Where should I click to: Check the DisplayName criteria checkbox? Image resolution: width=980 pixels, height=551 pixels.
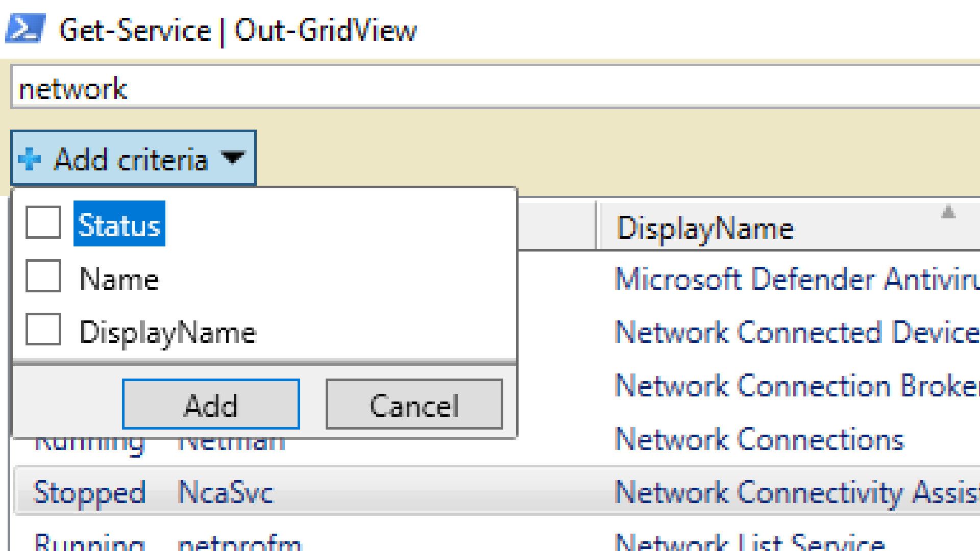pyautogui.click(x=43, y=330)
